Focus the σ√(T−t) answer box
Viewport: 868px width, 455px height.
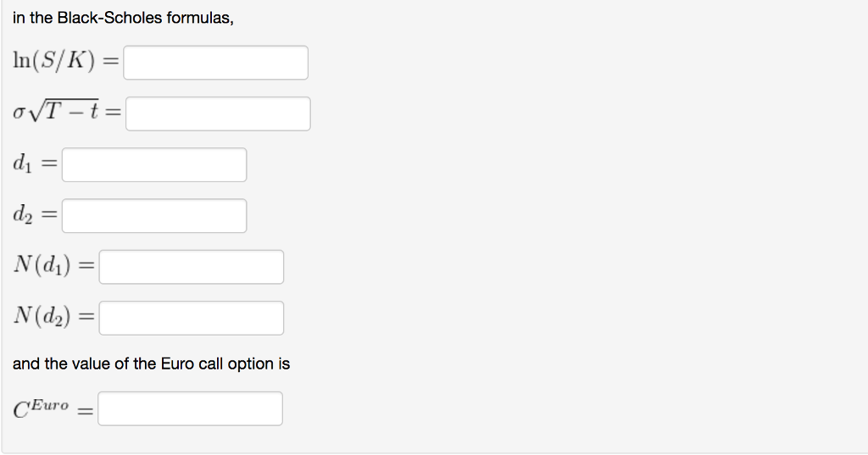218,114
